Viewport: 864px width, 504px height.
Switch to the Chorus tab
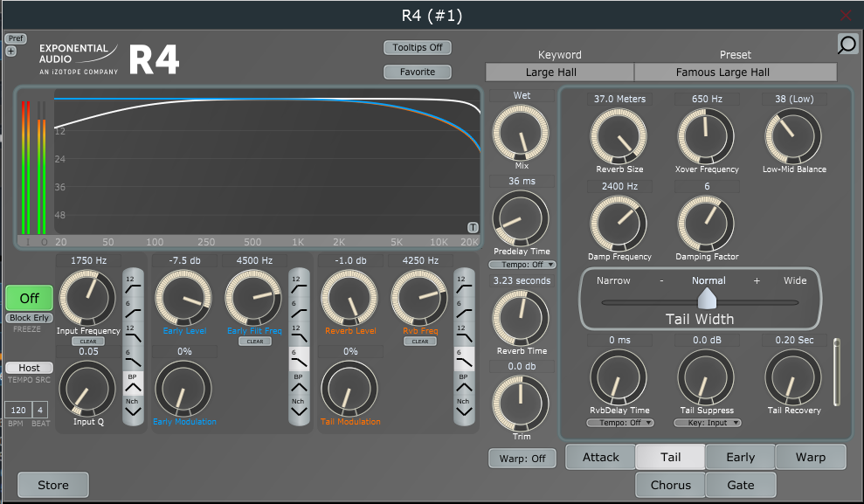pyautogui.click(x=671, y=485)
